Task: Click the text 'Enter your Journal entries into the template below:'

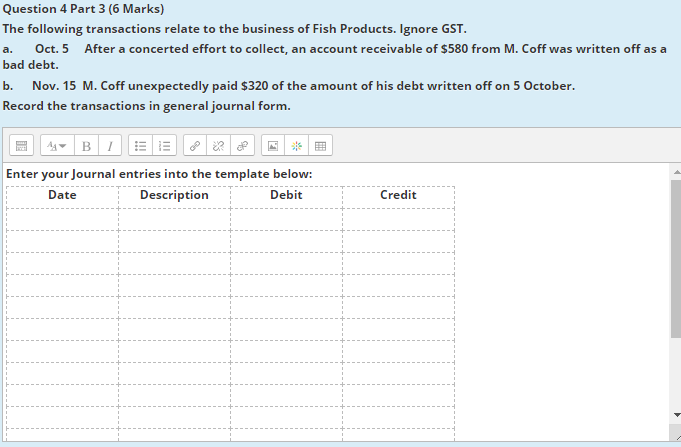Action: [159, 174]
